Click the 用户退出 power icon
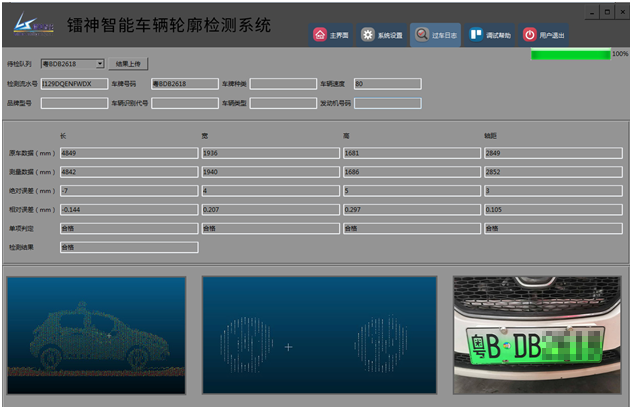The width and height of the screenshot is (632, 409). tap(530, 35)
